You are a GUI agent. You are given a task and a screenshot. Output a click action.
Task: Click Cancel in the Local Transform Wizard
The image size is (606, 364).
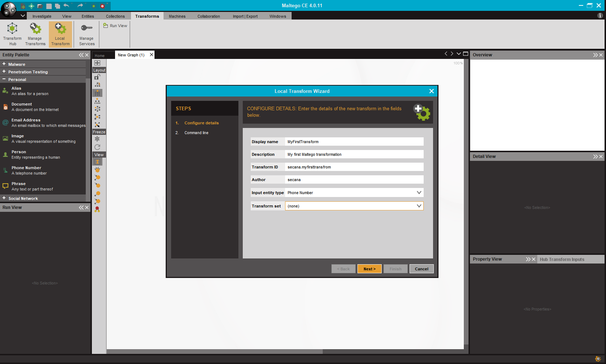[x=421, y=269]
